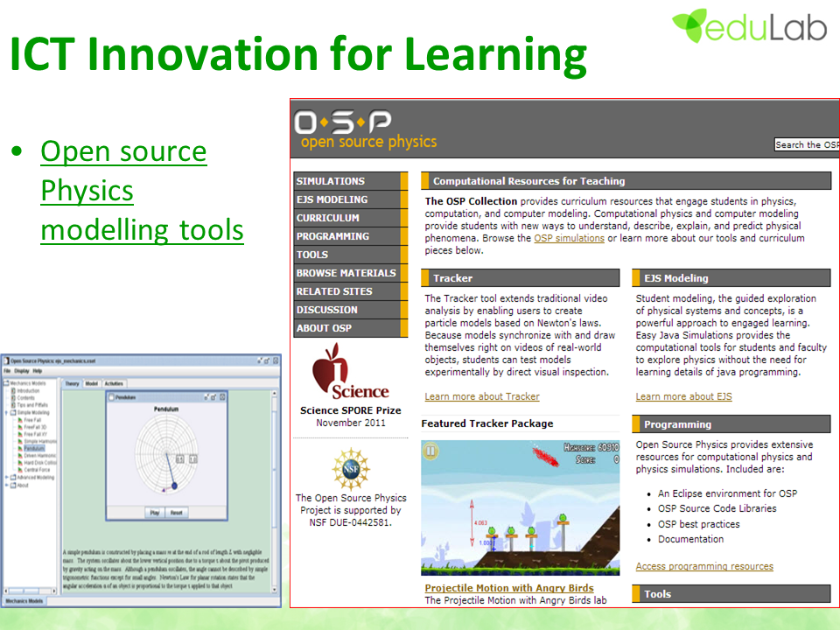Click the Contents document icon in tree
The height and width of the screenshot is (630, 840).
click(13, 398)
